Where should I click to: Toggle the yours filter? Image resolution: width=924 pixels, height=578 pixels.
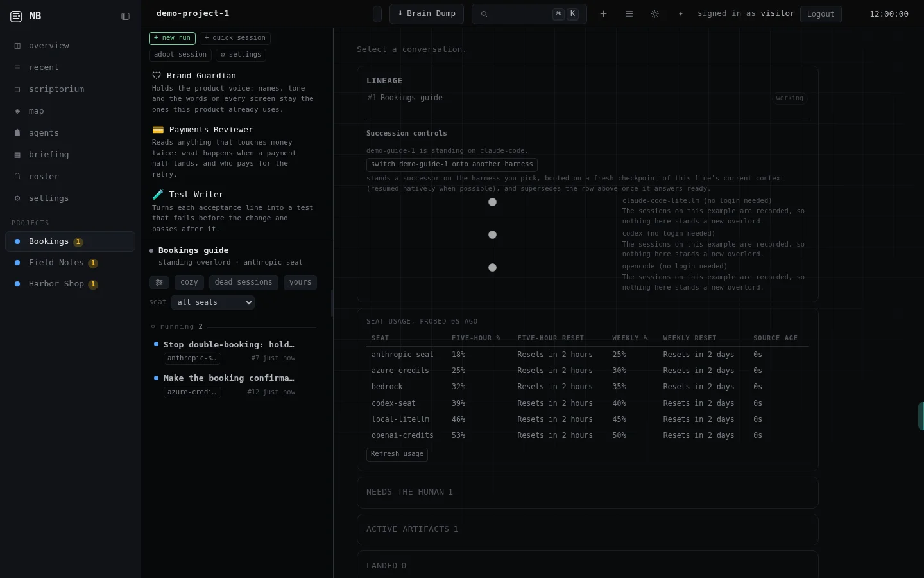pos(300,283)
